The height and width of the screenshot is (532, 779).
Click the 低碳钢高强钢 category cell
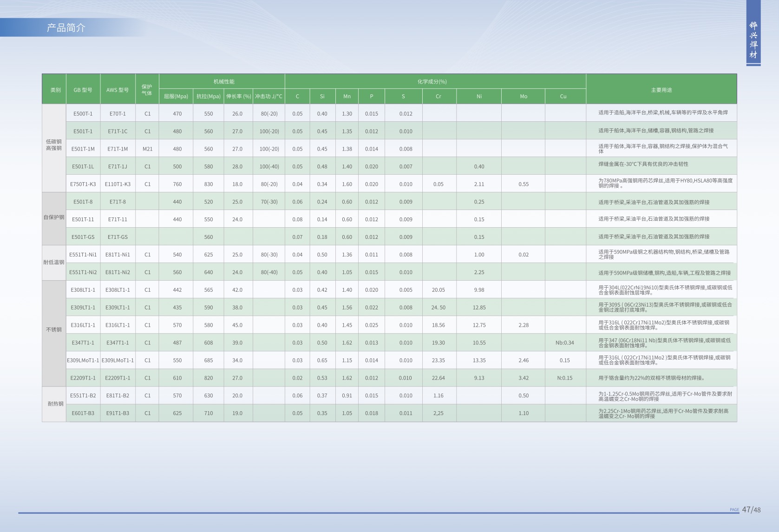point(54,145)
